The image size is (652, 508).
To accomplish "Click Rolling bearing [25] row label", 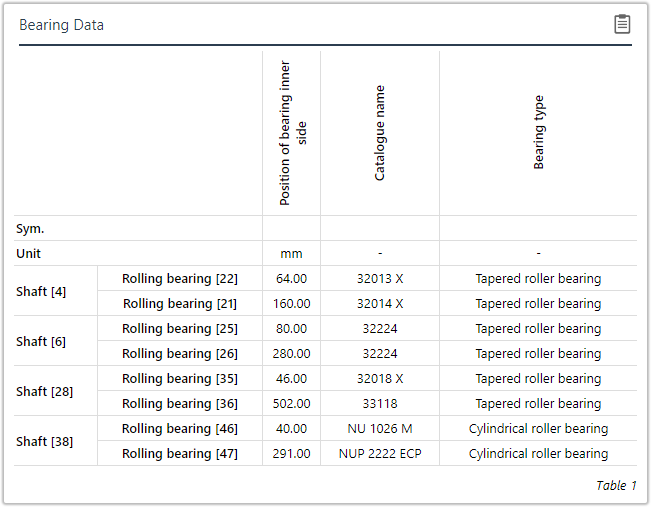I will click(x=180, y=329).
